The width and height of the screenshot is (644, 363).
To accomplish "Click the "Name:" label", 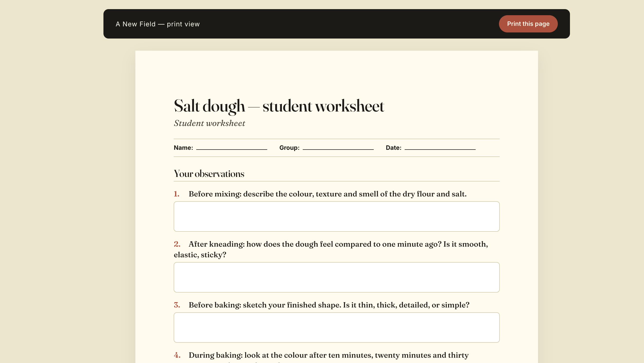I will (183, 148).
